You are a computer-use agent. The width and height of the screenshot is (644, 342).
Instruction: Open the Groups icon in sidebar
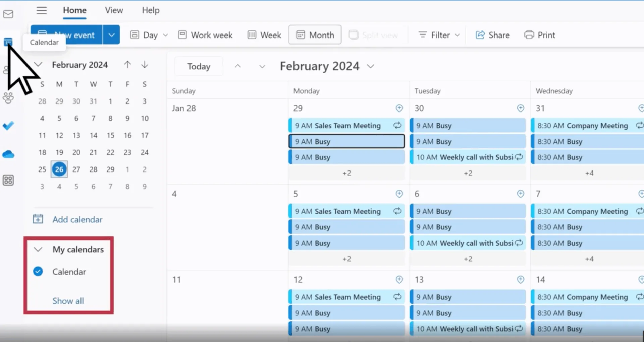click(8, 98)
